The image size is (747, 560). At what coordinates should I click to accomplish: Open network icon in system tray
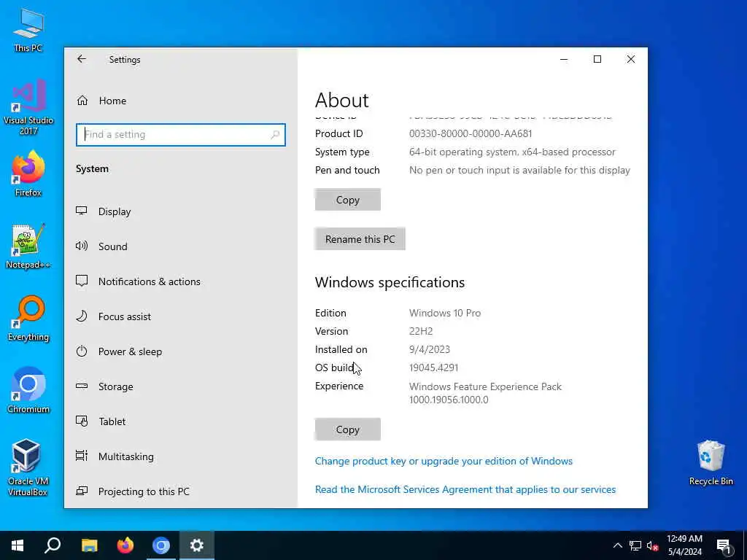coord(635,545)
